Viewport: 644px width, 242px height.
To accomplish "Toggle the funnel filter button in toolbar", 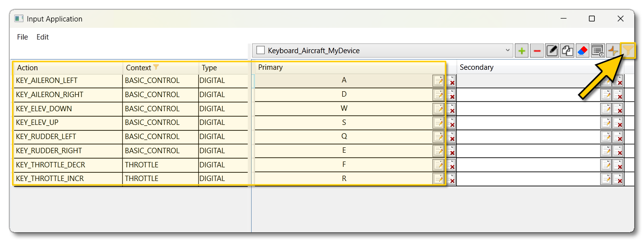I will coord(628,50).
